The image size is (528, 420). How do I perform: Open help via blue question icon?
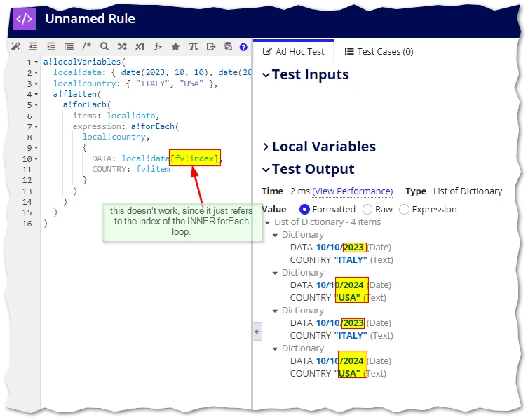(x=243, y=47)
